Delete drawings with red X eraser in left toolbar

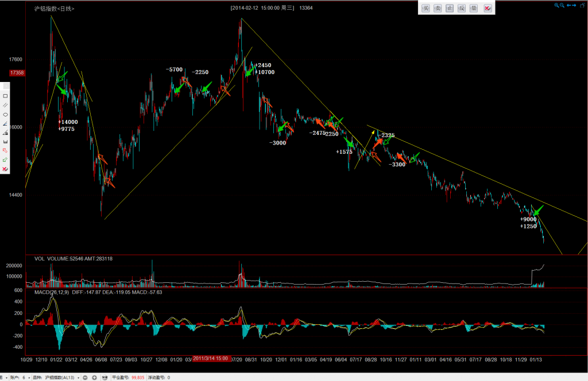pos(5,169)
